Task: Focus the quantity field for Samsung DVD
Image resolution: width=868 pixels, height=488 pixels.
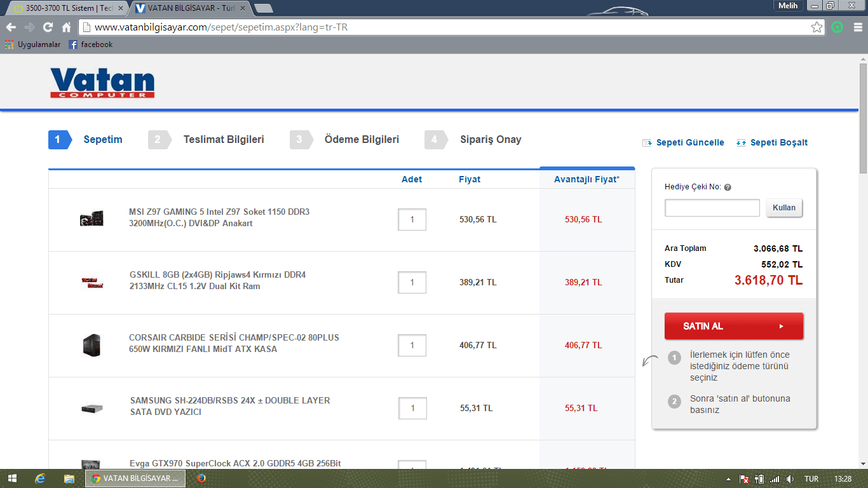Action: pos(412,408)
